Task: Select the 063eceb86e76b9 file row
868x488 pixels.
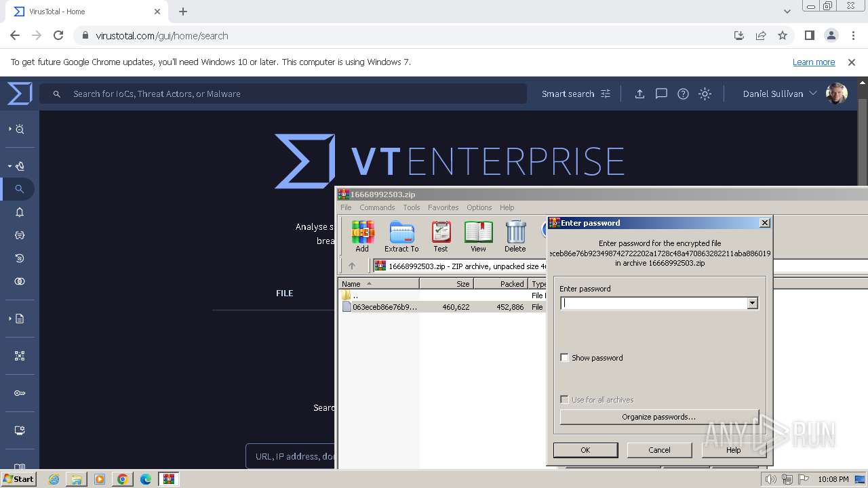Action: click(x=442, y=307)
